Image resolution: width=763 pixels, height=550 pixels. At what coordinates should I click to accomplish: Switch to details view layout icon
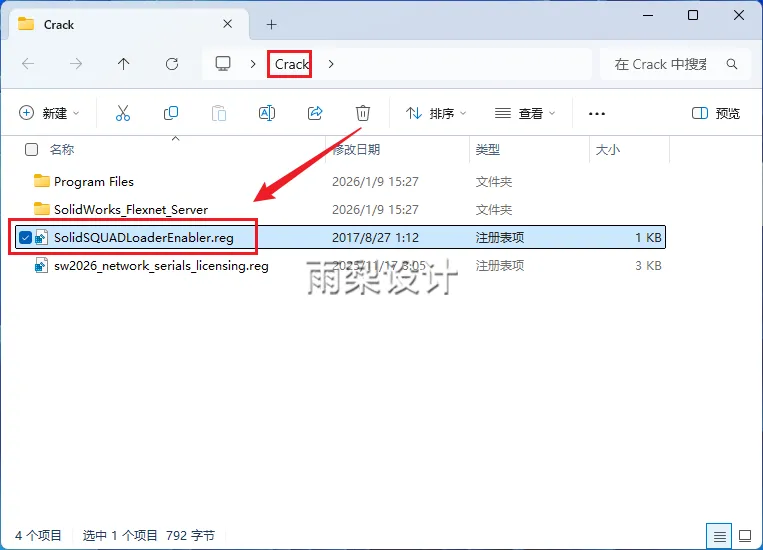pyautogui.click(x=720, y=536)
